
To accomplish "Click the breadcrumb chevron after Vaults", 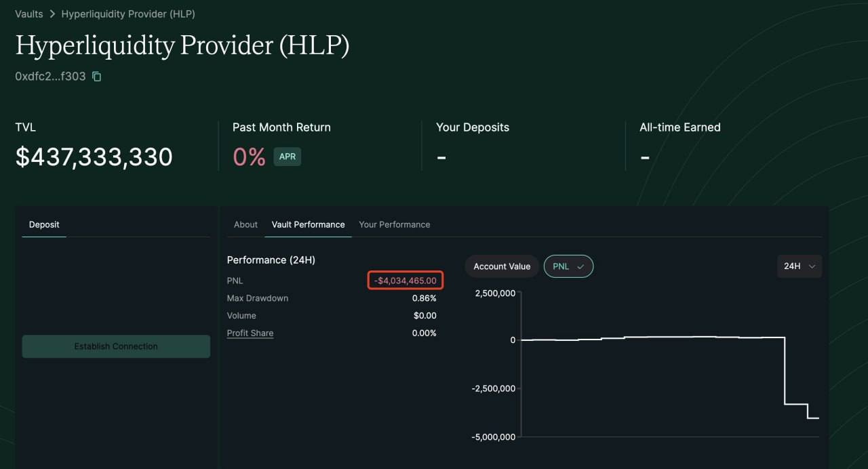I will click(52, 14).
